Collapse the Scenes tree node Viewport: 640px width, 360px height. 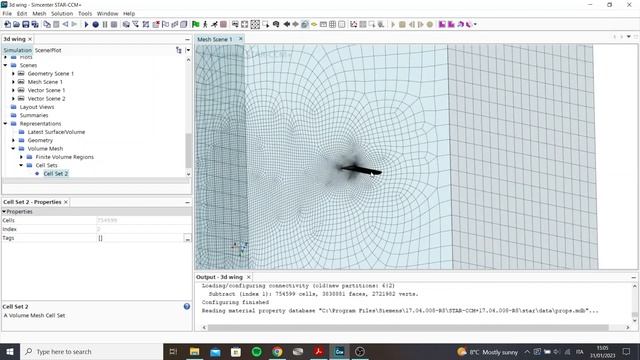coord(5,65)
